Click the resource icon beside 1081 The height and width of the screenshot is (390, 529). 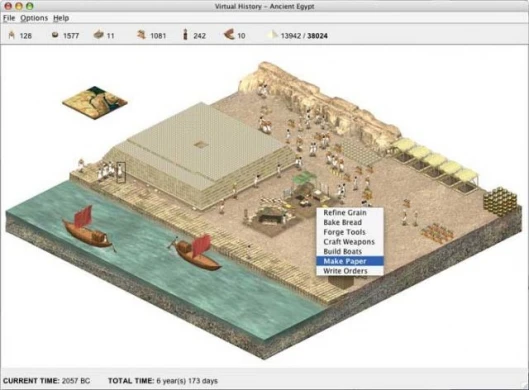point(141,34)
